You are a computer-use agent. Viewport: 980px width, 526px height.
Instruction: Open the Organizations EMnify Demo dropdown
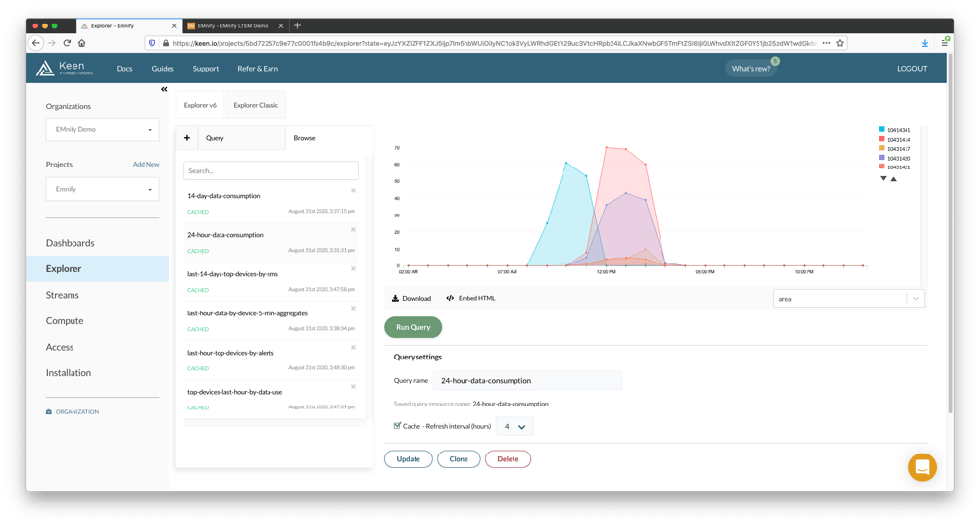(103, 129)
